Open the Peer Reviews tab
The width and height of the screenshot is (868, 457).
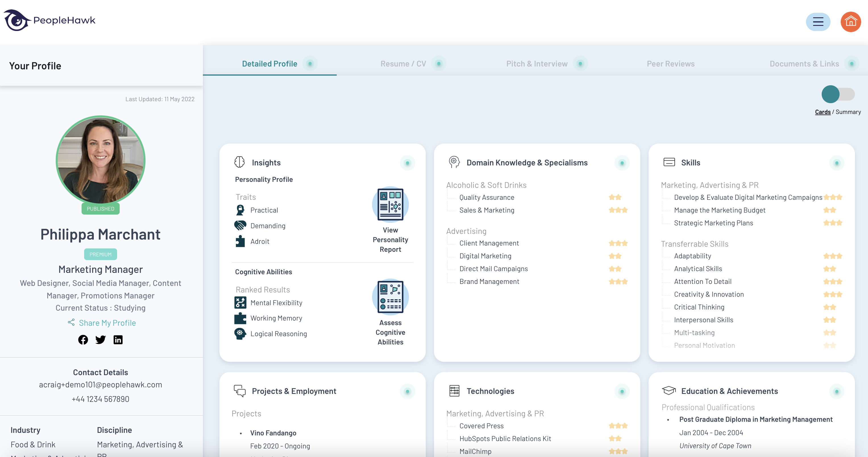coord(670,63)
